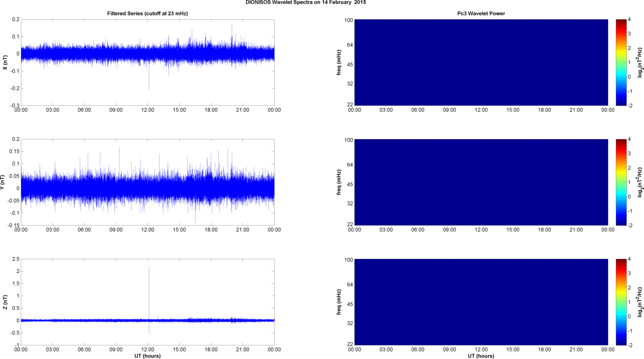Viewport: 644px width, 359px height.
Task: Click the -0.5 tick on Z plot axis
Action: (x=15, y=333)
